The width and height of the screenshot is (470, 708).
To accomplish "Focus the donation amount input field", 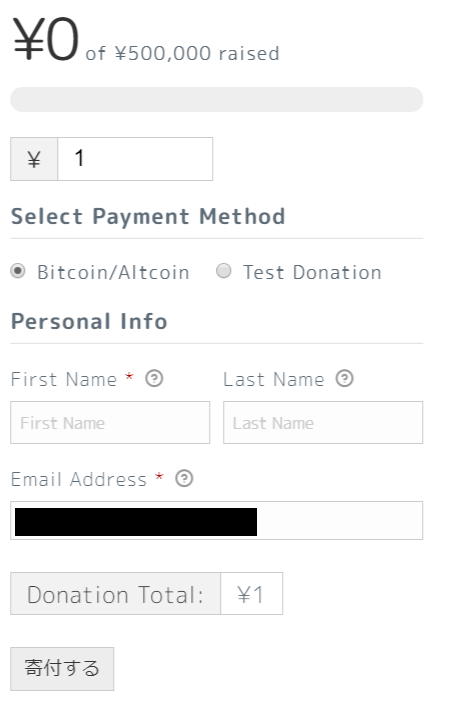I will pos(135,159).
